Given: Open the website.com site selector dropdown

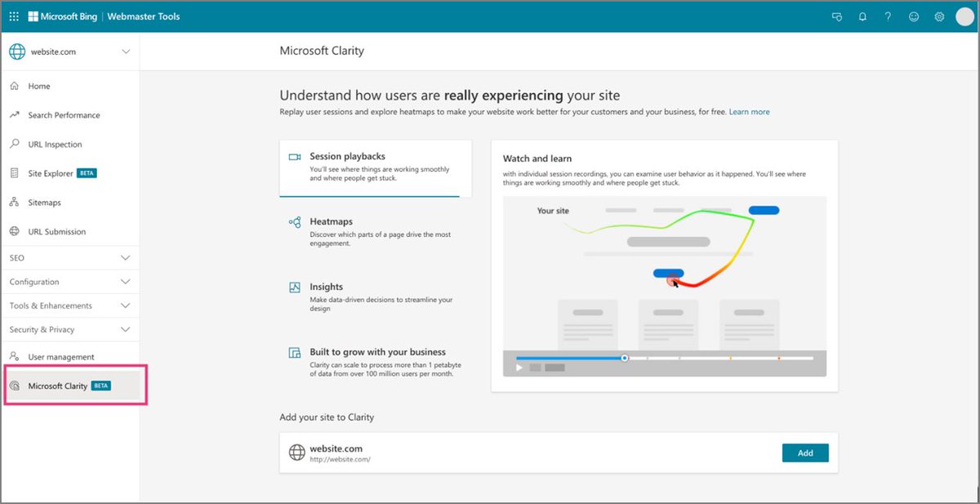Looking at the screenshot, I should [x=70, y=51].
